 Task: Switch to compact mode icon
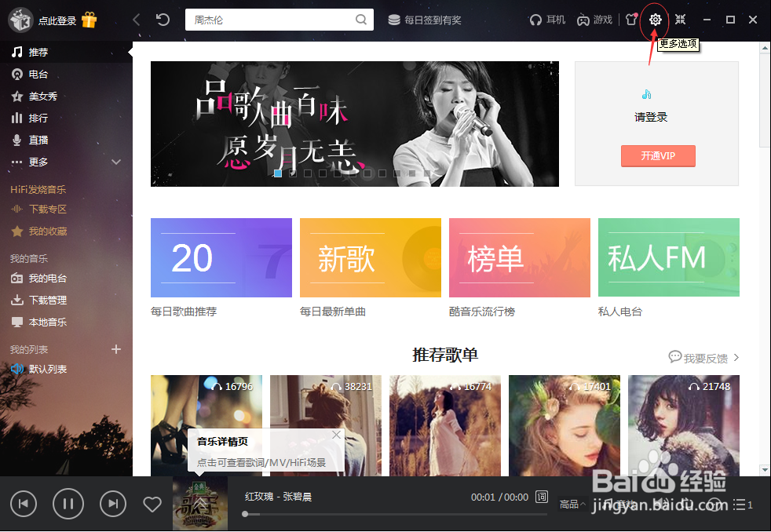tap(681, 20)
